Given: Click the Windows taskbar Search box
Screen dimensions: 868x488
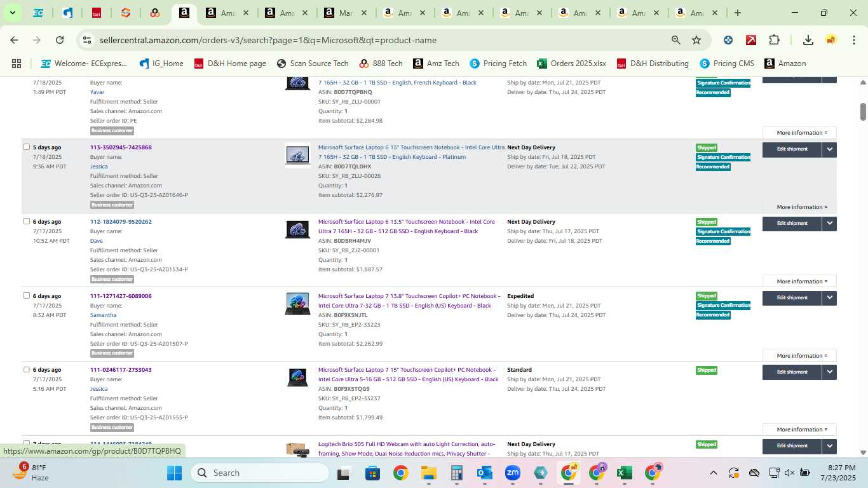Looking at the screenshot, I should pos(260,473).
